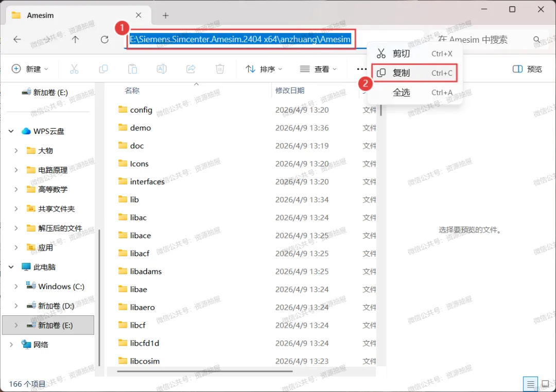Switch to large icons view in status bar

tap(545, 384)
